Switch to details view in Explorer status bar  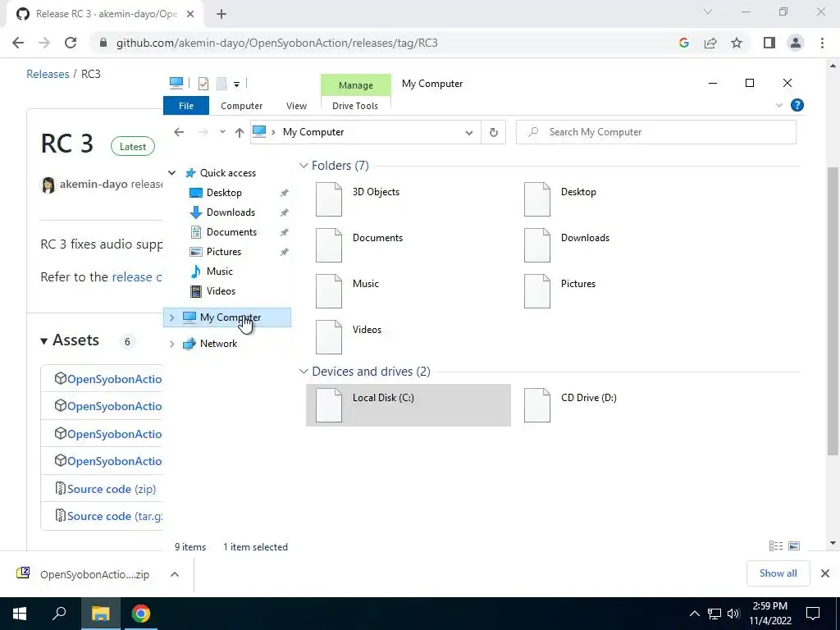click(x=776, y=546)
